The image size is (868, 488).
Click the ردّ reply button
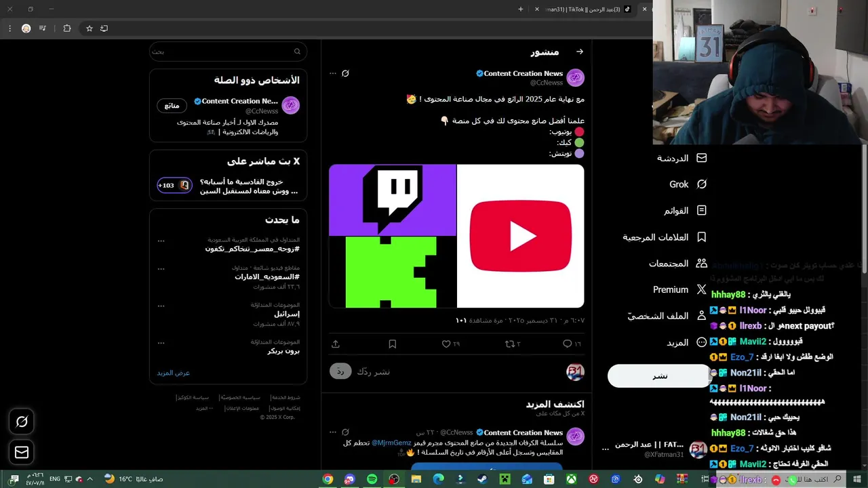[340, 371]
